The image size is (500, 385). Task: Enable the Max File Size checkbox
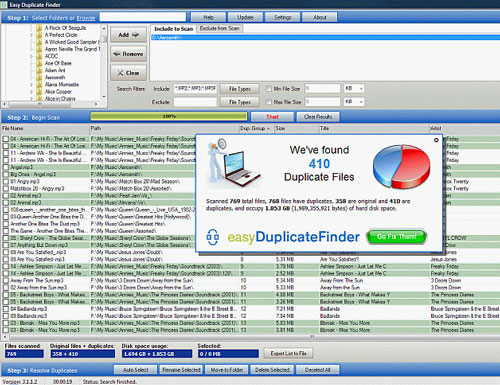pyautogui.click(x=269, y=102)
